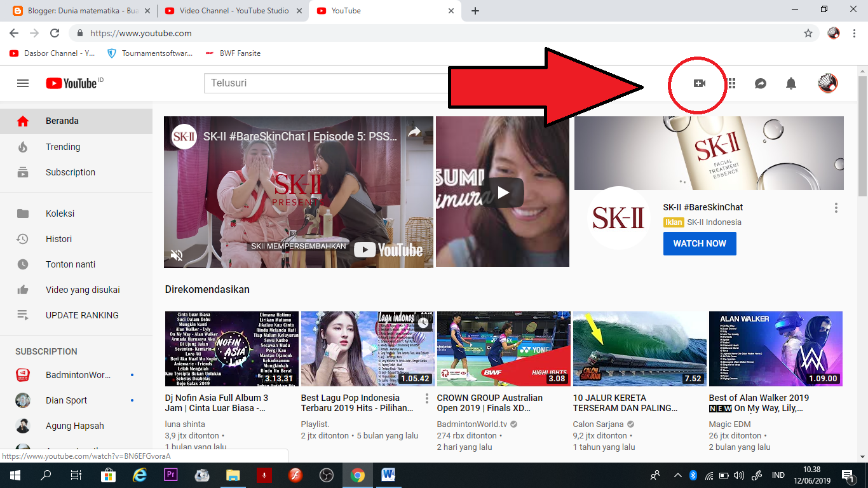This screenshot has height=488, width=868.
Task: Open options on the SK-II ad card
Action: tap(837, 207)
